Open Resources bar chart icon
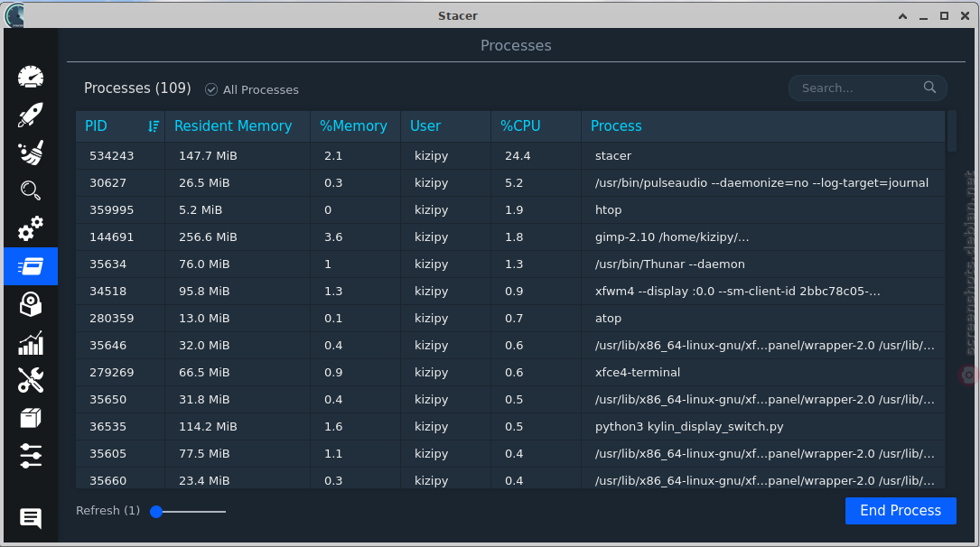The image size is (980, 547). pyautogui.click(x=31, y=343)
